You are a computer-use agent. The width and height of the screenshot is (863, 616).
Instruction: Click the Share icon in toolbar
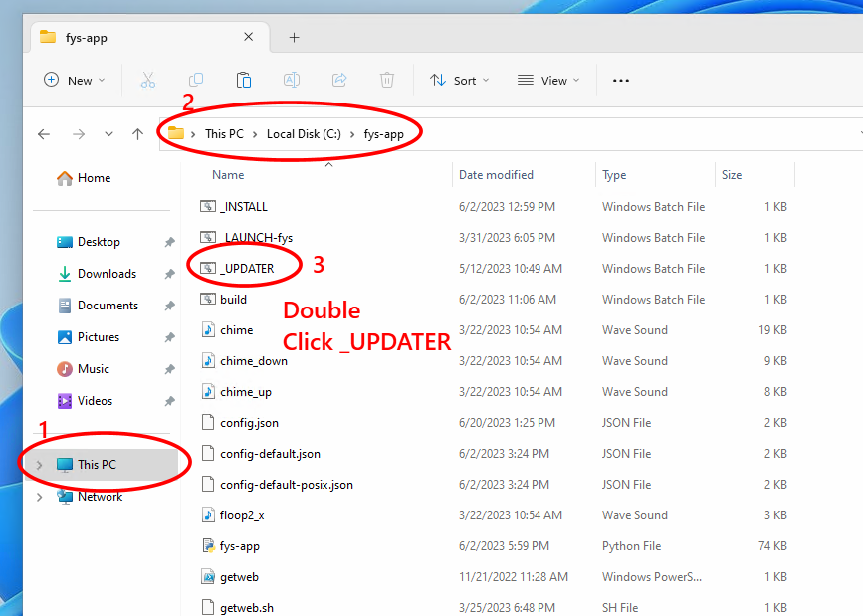(339, 81)
